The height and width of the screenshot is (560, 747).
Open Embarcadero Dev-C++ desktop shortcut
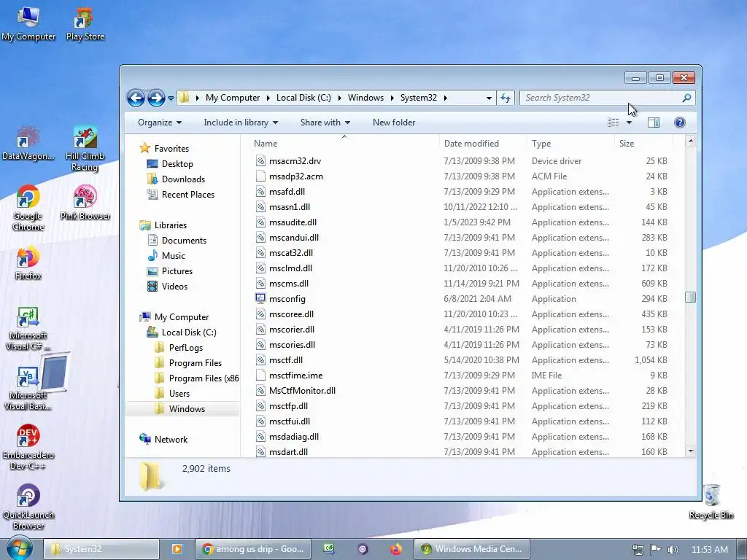click(28, 448)
